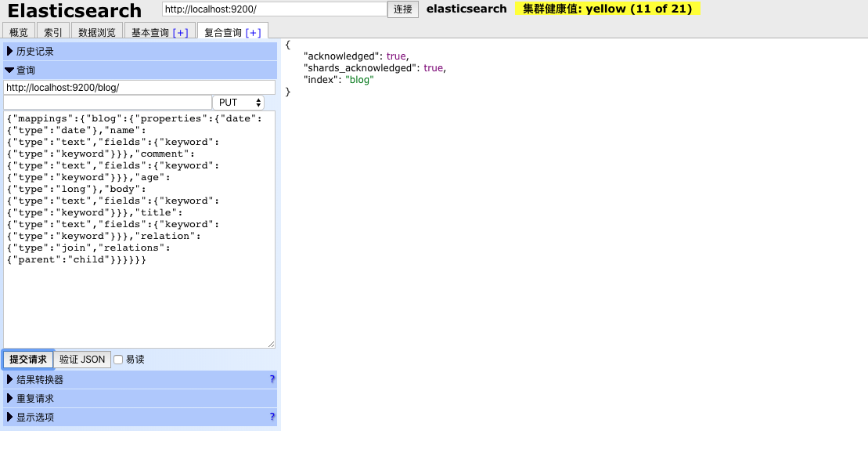The height and width of the screenshot is (463, 868).
Task: Focus the cluster URL field http://localhost:9200/
Action: coord(274,9)
